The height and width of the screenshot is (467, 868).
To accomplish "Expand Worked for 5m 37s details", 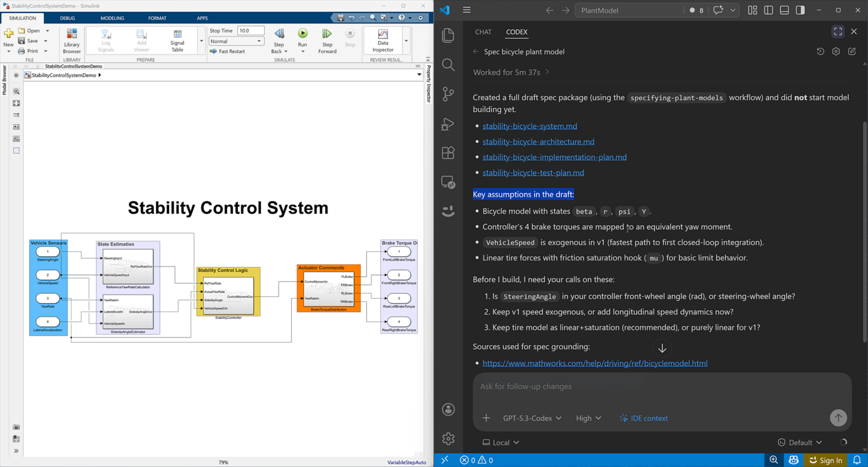I will (x=511, y=72).
